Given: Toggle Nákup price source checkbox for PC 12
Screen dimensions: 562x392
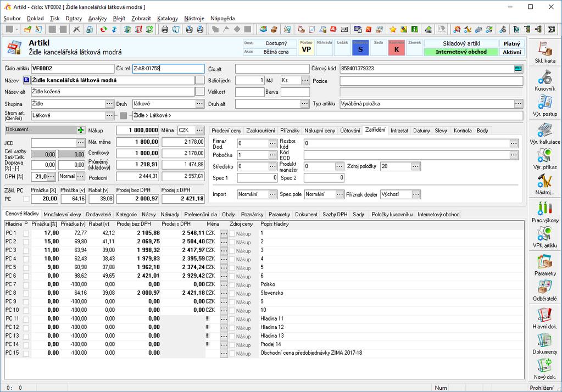Looking at the screenshot, I should tap(232, 328).
